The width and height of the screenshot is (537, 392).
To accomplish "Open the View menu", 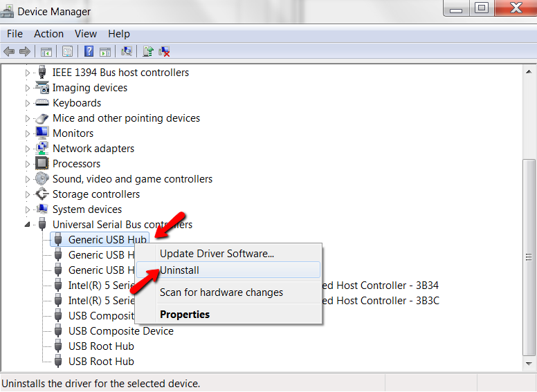I will [x=86, y=33].
